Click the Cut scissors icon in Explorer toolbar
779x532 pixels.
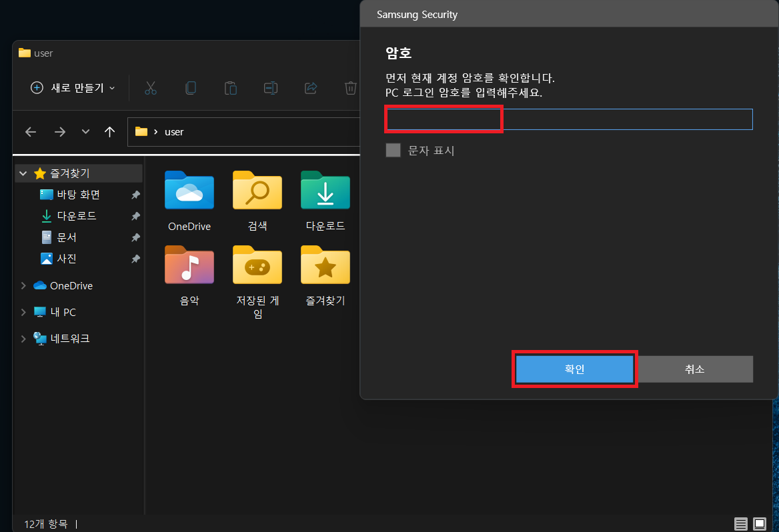pos(151,88)
